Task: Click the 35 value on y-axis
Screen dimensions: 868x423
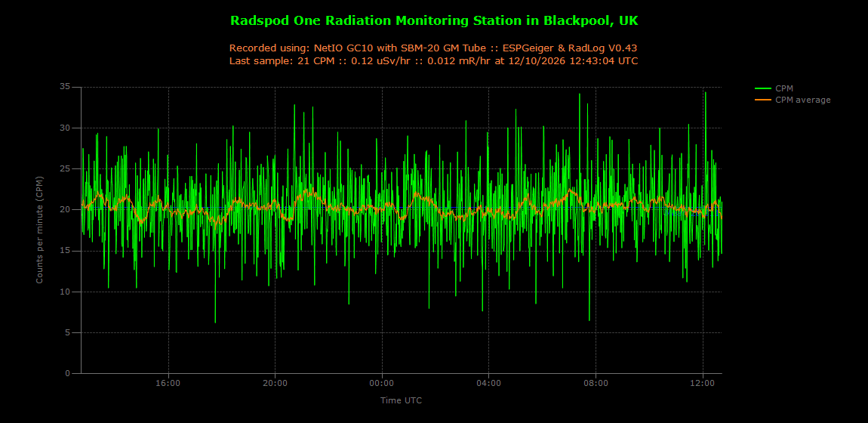Action: [66, 87]
